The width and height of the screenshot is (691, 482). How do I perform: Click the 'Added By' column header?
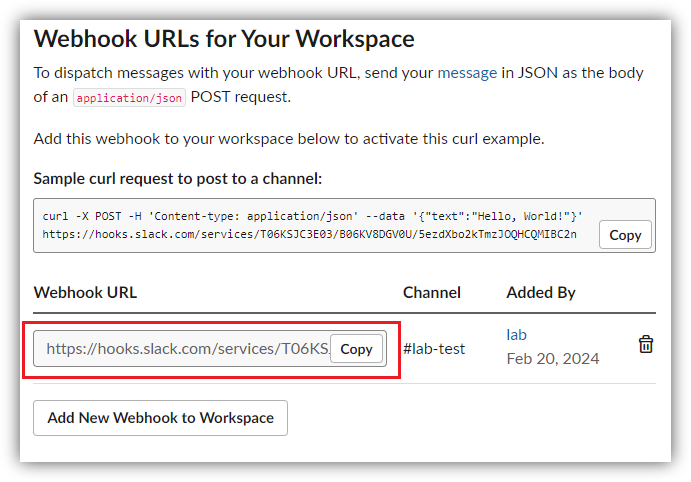point(541,292)
